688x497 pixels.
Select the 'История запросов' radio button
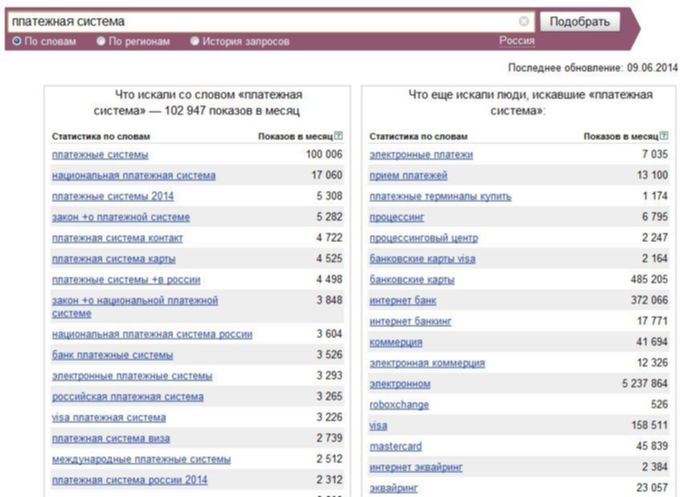pos(195,41)
